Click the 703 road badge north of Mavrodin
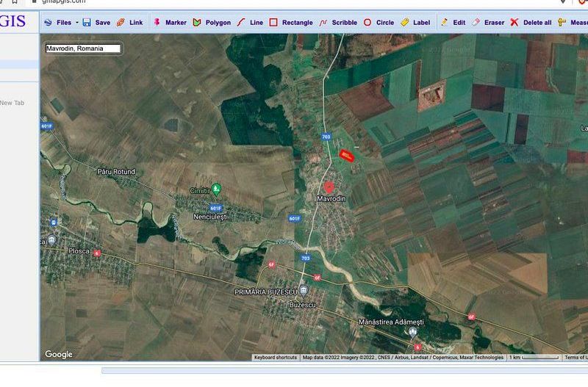Image resolution: width=588 pixels, height=387 pixels. tap(326, 137)
